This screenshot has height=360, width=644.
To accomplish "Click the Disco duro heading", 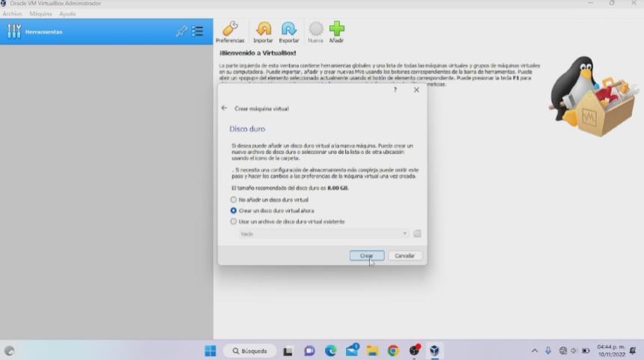I will coord(247,129).
